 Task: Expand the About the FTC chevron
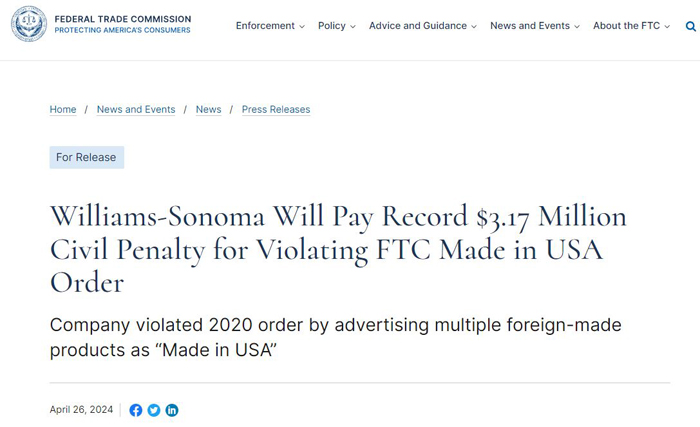[x=667, y=26]
